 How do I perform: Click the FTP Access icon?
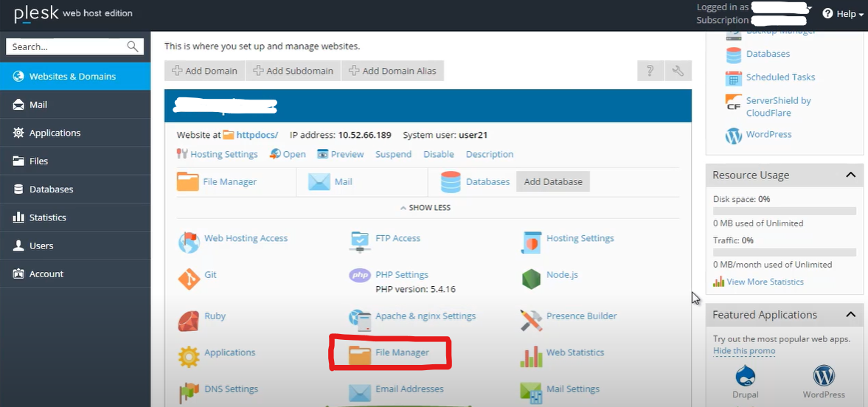click(360, 242)
